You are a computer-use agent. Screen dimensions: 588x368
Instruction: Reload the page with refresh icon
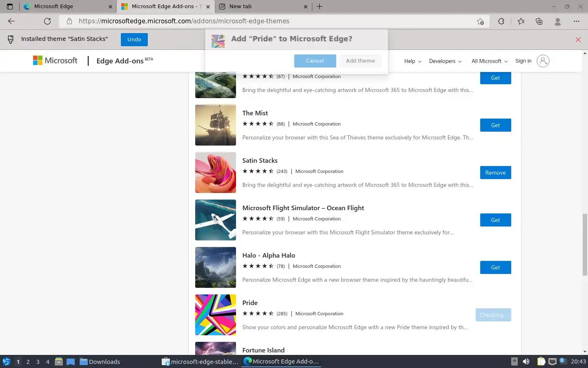(x=47, y=21)
